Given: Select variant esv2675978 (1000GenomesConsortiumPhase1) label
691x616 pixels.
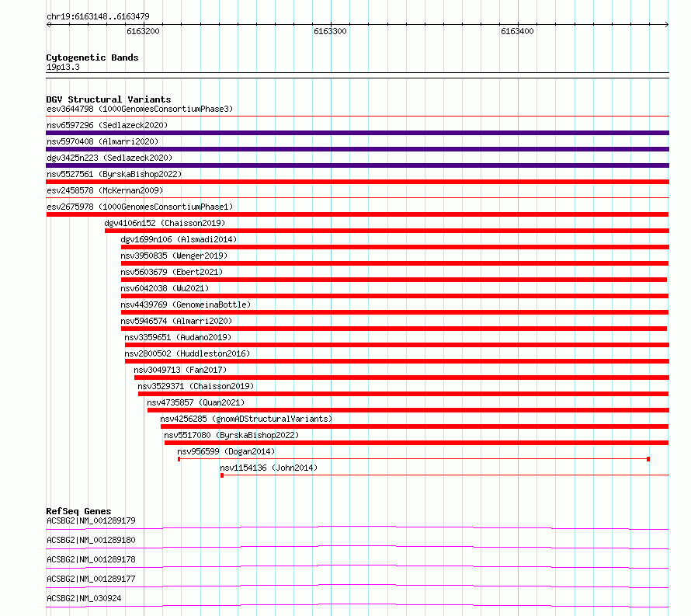Looking at the screenshot, I should pyautogui.click(x=140, y=207).
